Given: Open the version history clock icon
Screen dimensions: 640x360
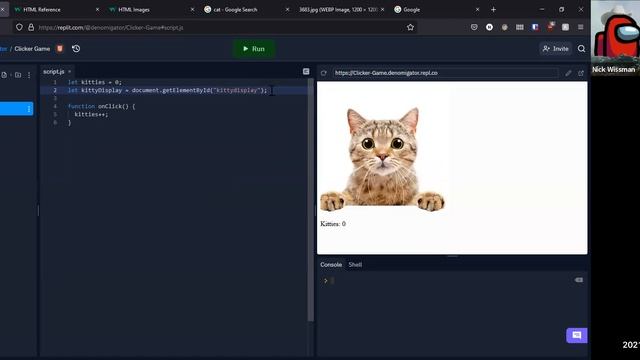Looking at the screenshot, I should coord(76,49).
